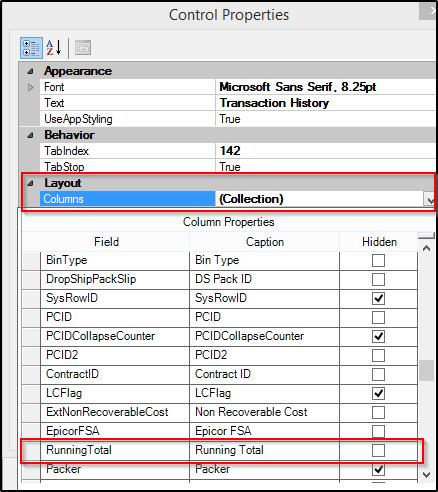Check Hidden for RunningTotal
This screenshot has height=492, width=438.
tap(378, 450)
